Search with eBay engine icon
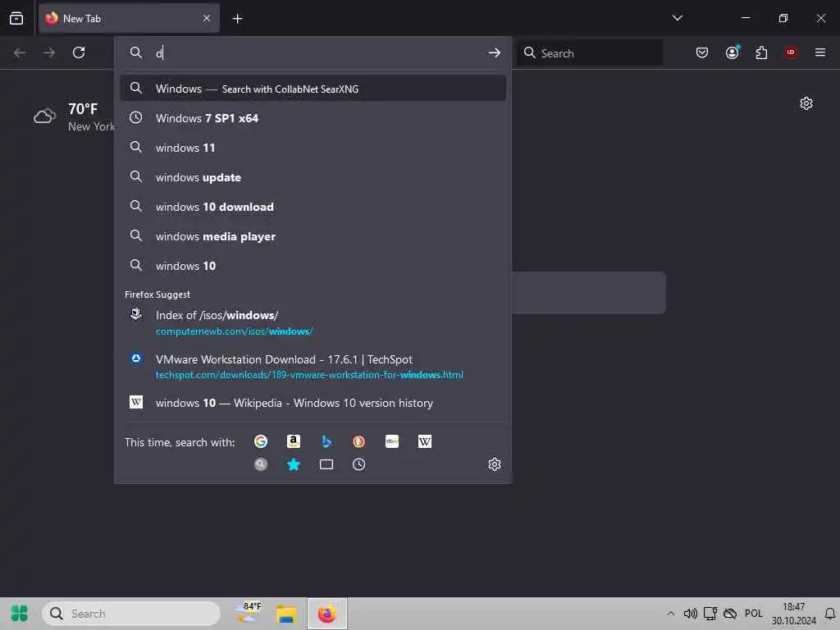 392,441
